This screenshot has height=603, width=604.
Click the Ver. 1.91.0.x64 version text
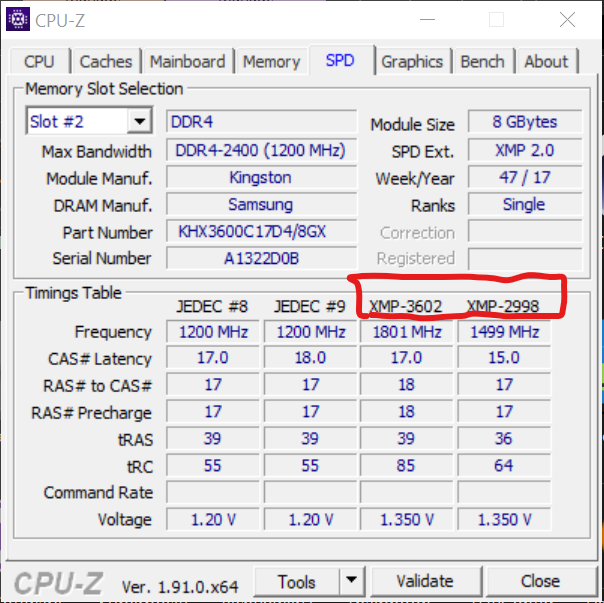tap(180, 587)
